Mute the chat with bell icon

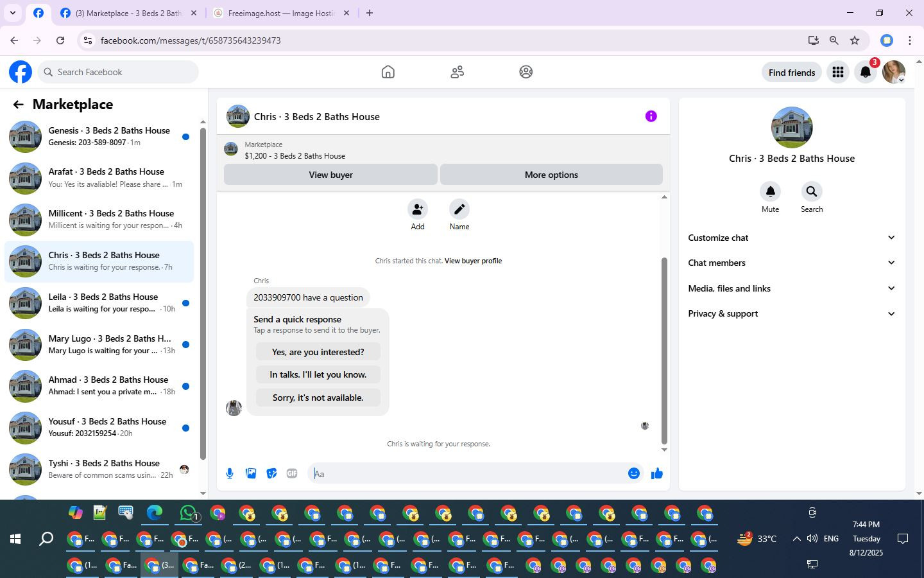click(x=770, y=191)
